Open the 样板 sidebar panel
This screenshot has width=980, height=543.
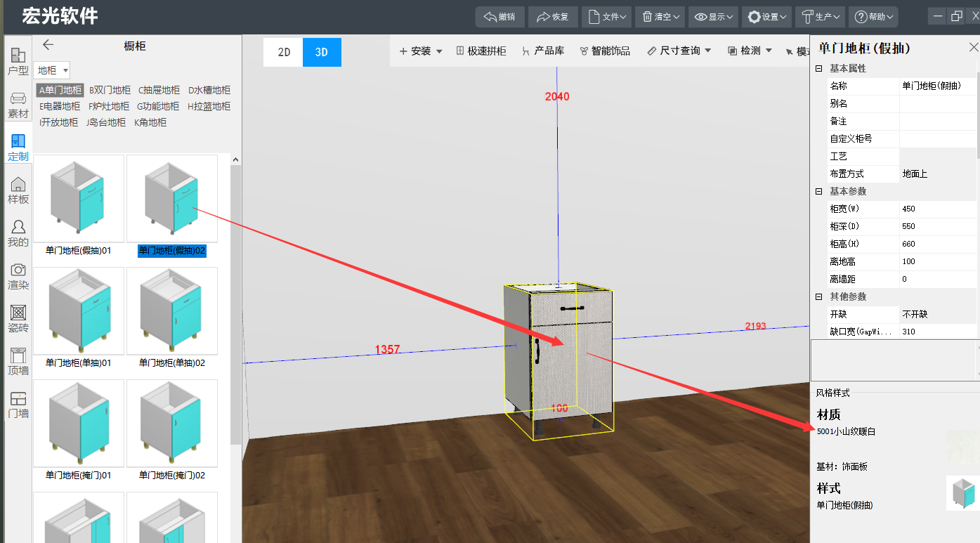pyautogui.click(x=18, y=190)
